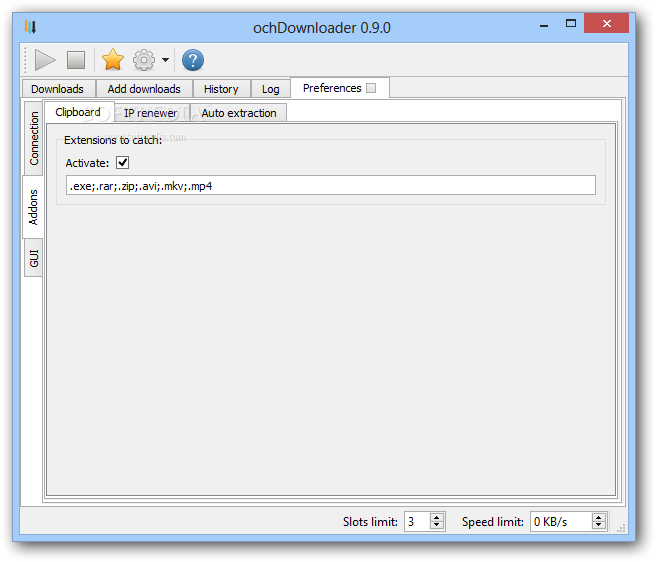
Task: Open the Add downloads tab
Action: [x=144, y=89]
